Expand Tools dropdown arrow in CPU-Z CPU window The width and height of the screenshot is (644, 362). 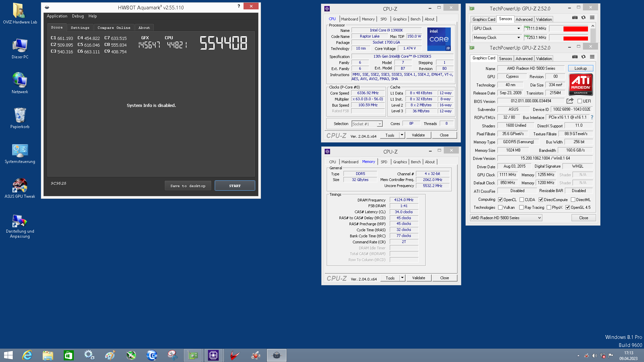coord(402,135)
